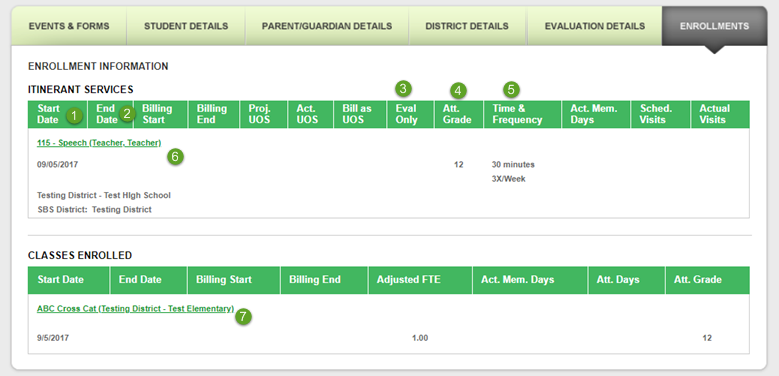Click the Sched. Visits column header
Screen dimensions: 779x376
click(660, 114)
